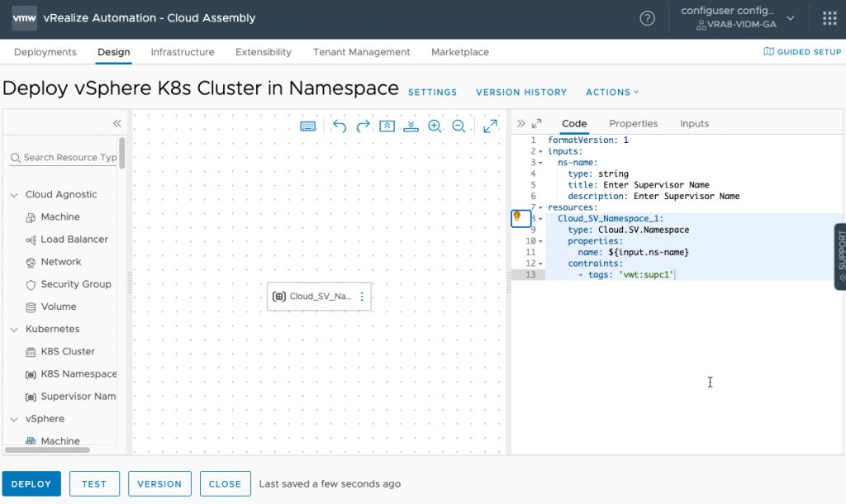Click the Redo icon in canvas toolbar
Viewport: 846px width, 504px height.
(x=363, y=126)
